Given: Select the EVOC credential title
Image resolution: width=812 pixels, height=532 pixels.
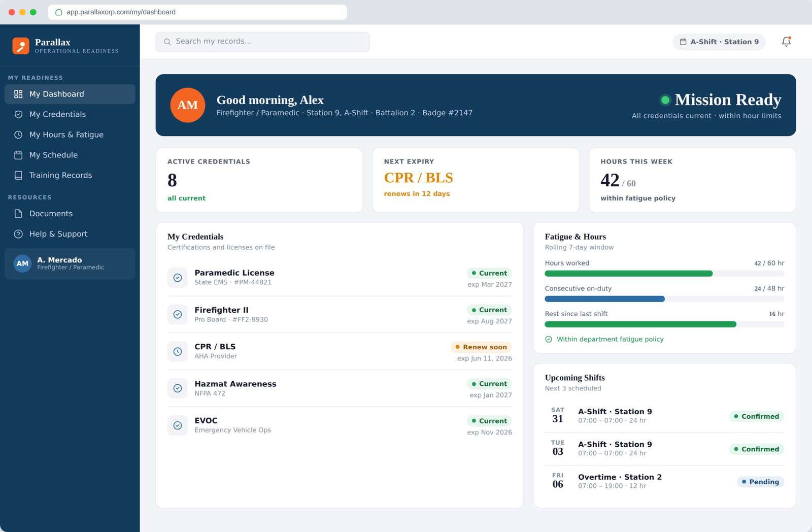Looking at the screenshot, I should click(x=206, y=421).
